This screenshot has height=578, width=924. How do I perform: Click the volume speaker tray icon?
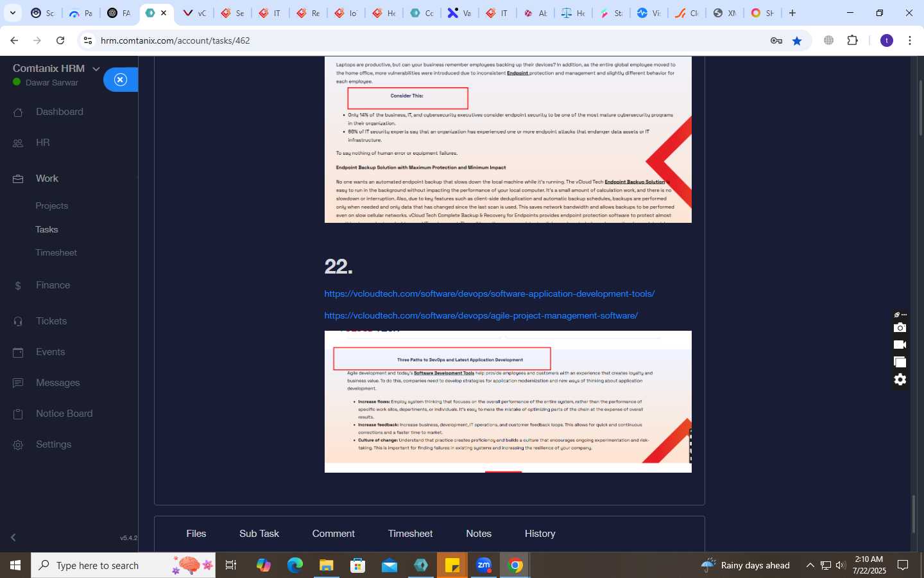[x=841, y=565]
